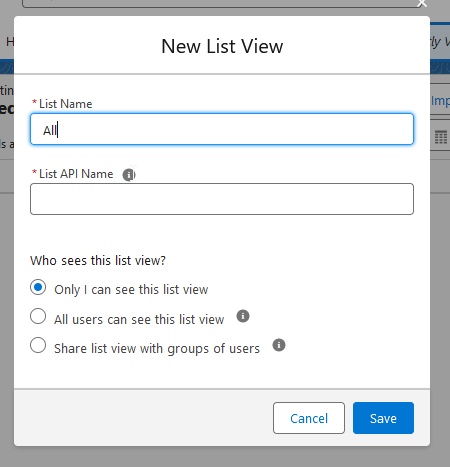450x467 pixels.
Task: Click into the empty List API Name field
Action: pyautogui.click(x=222, y=199)
